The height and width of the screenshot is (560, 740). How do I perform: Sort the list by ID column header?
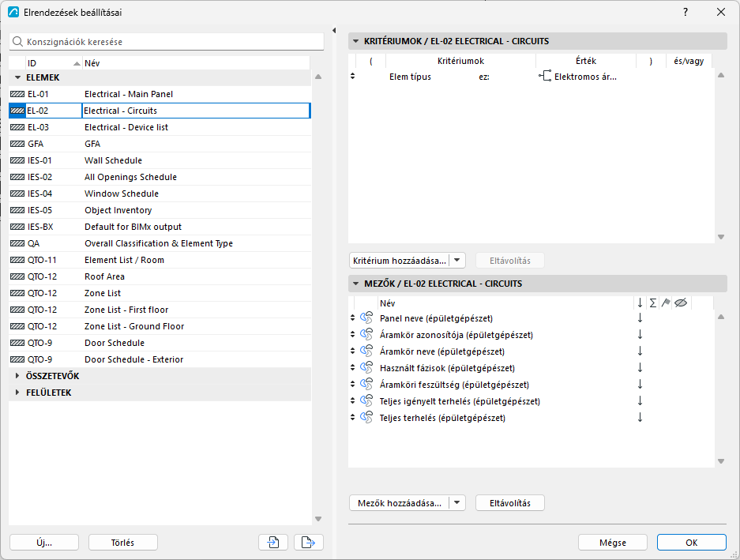pyautogui.click(x=54, y=63)
